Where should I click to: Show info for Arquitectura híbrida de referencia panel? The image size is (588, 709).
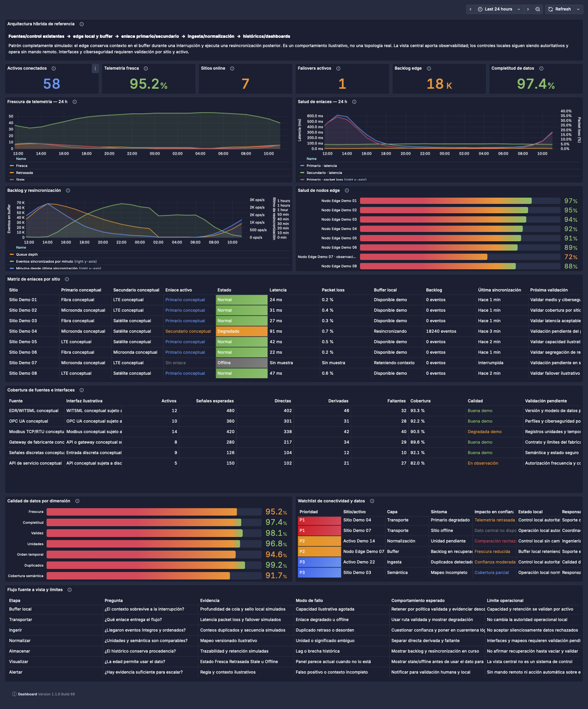pos(82,24)
